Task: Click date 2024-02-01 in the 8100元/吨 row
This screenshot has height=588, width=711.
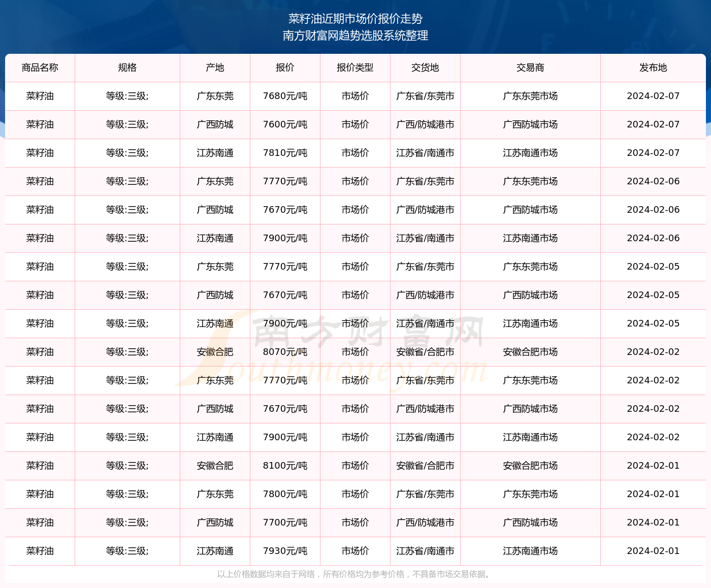Action: point(654,466)
